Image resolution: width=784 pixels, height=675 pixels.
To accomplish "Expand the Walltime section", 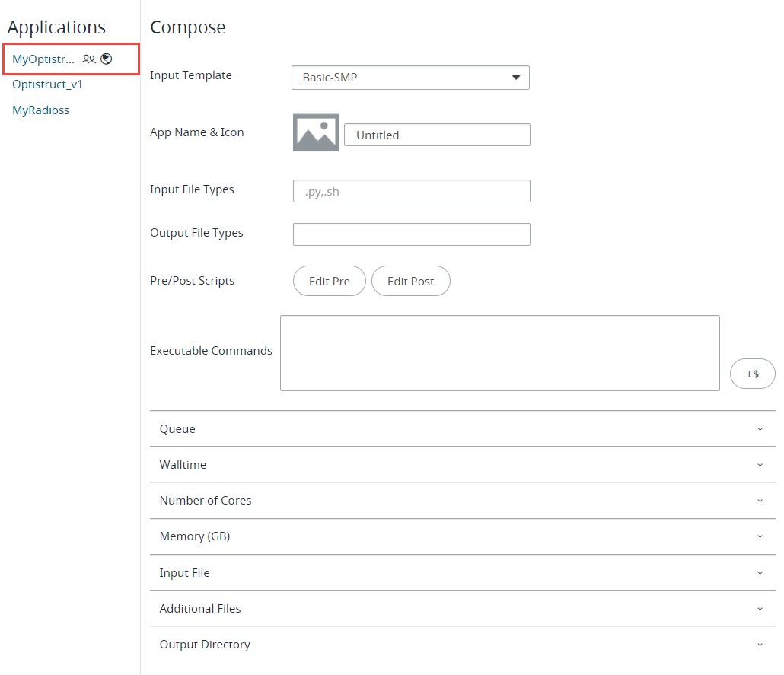I will [463, 464].
